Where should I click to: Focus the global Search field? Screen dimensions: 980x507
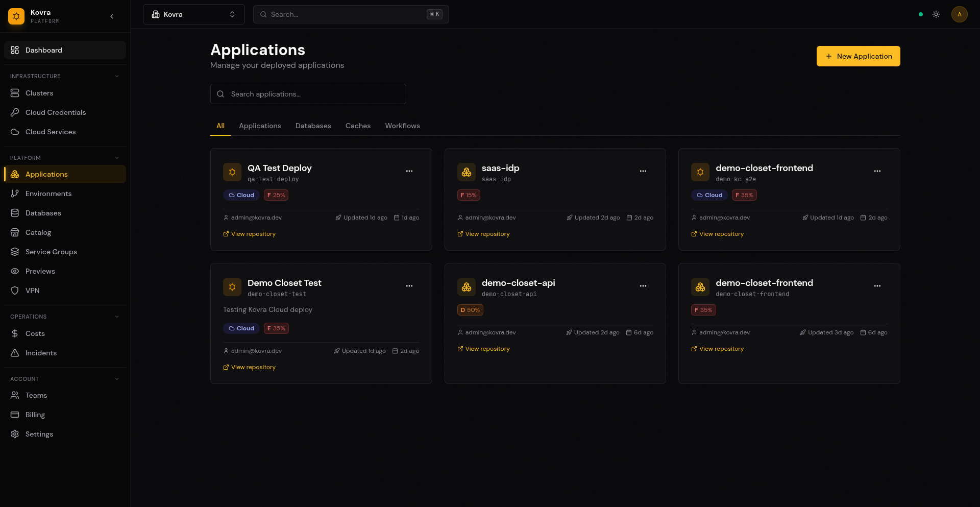pos(351,14)
